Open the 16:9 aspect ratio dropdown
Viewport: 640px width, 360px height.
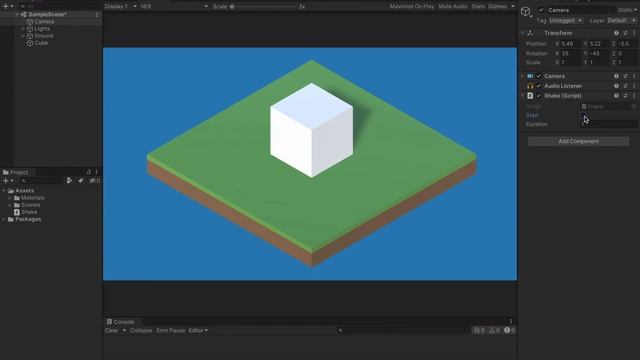(x=174, y=7)
